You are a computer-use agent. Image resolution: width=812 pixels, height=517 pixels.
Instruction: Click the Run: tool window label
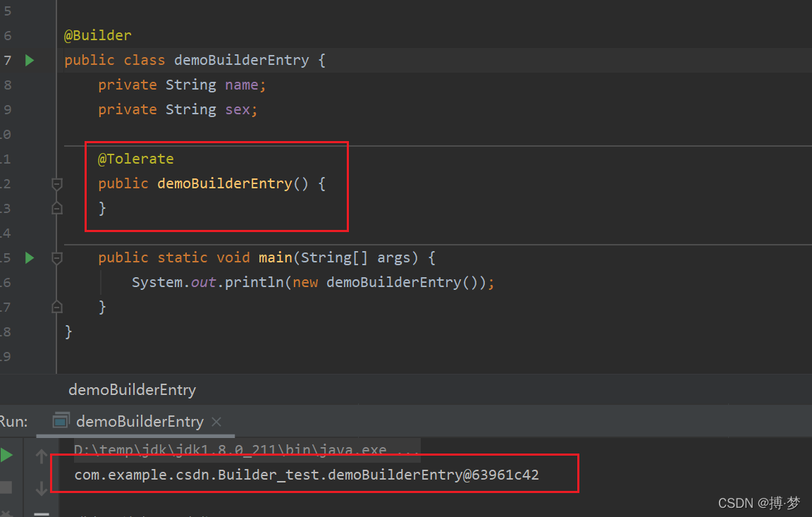coord(13,422)
